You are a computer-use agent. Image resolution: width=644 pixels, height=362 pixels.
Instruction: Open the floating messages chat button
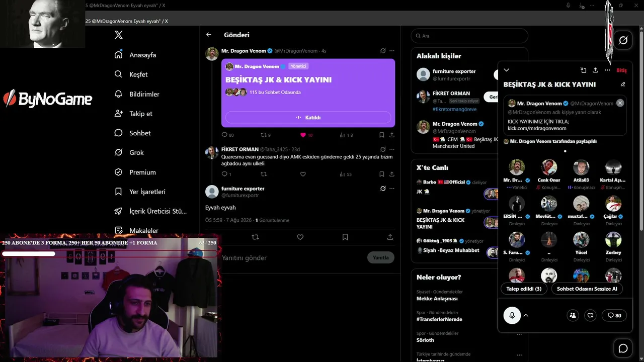coord(623,348)
